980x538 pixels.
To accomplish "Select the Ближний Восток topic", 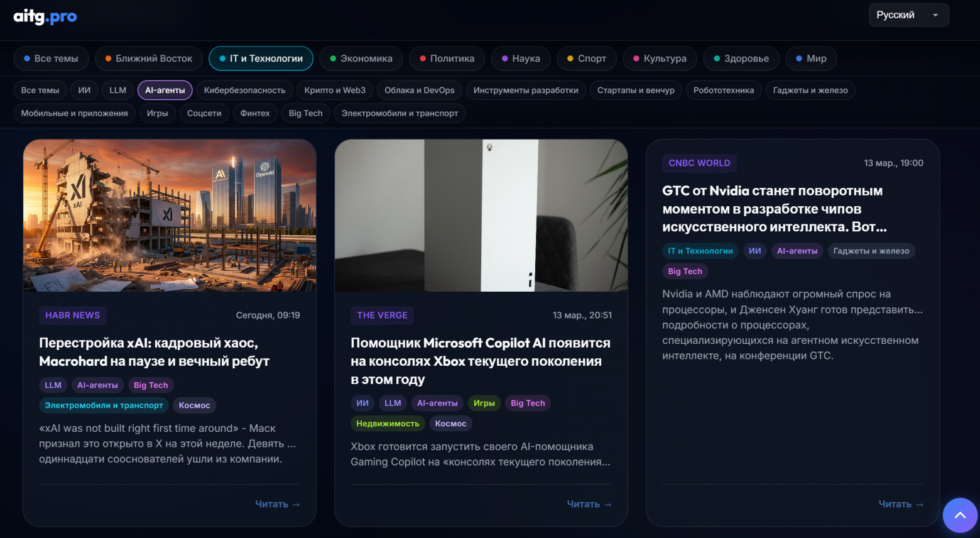I will point(149,58).
